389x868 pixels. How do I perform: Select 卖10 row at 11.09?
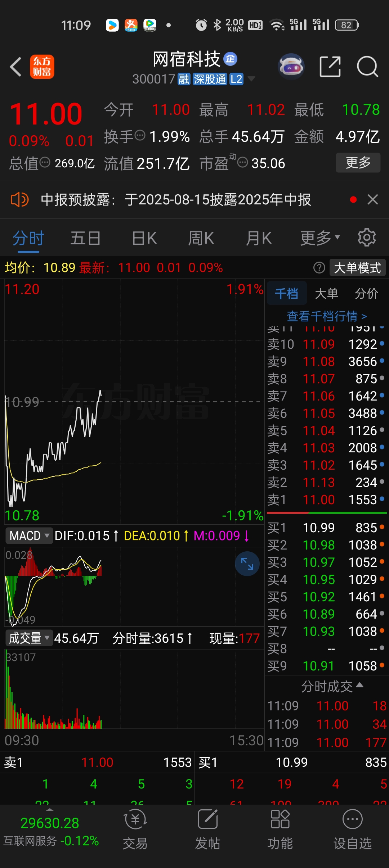[326, 344]
